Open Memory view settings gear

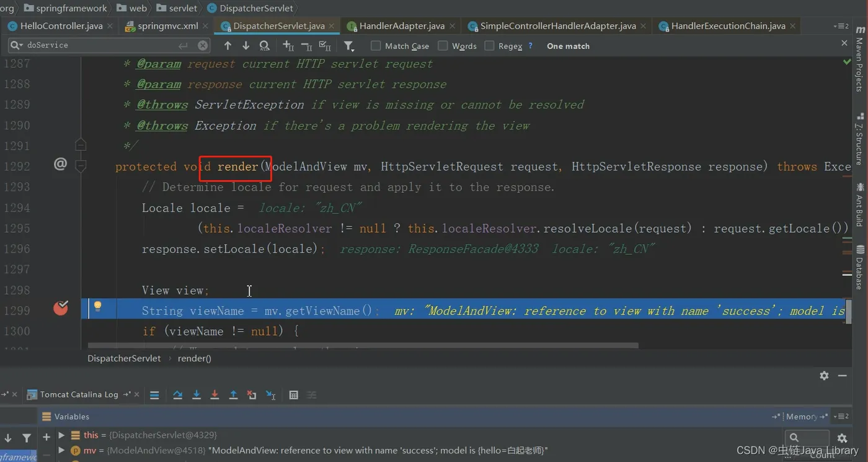pos(842,438)
